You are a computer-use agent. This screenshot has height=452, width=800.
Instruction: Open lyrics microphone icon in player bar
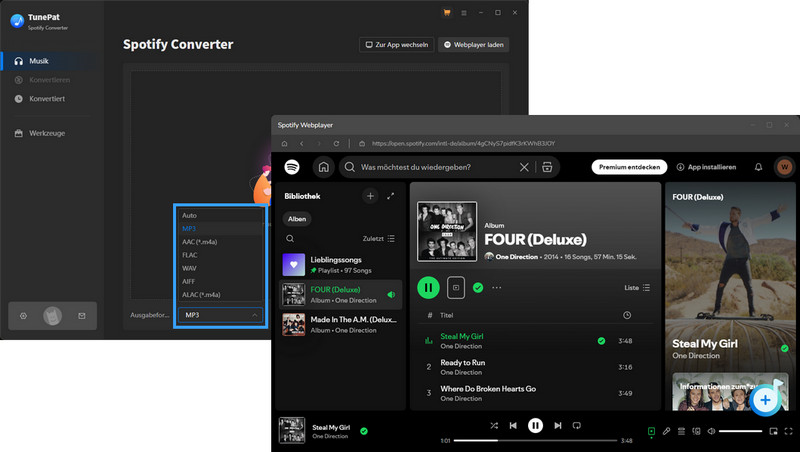tap(666, 431)
